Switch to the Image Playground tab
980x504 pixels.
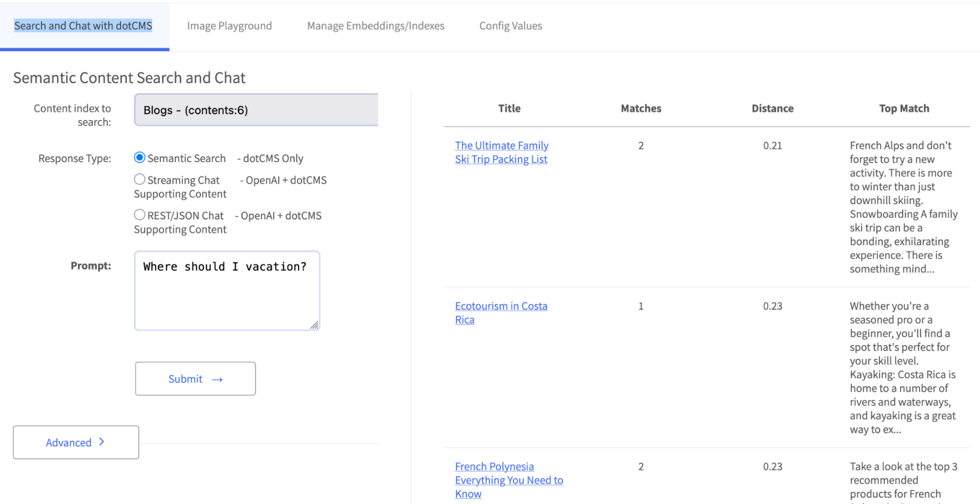pyautogui.click(x=229, y=26)
